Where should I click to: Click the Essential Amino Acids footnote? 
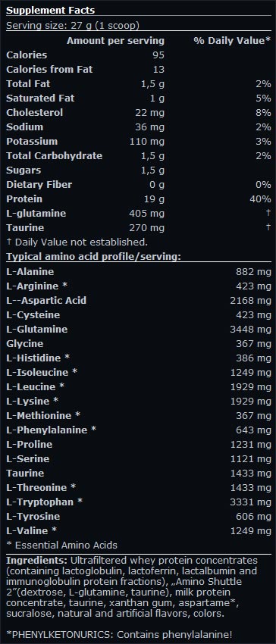tap(61, 545)
